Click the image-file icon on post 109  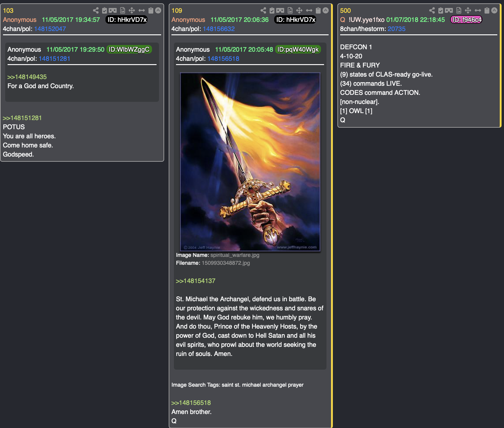pyautogui.click(x=290, y=11)
